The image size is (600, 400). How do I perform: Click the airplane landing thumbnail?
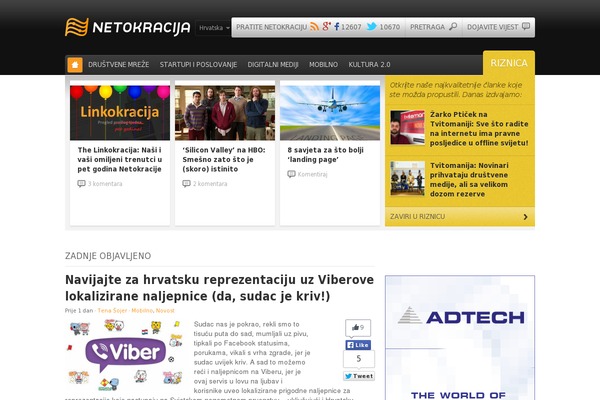tap(330, 113)
